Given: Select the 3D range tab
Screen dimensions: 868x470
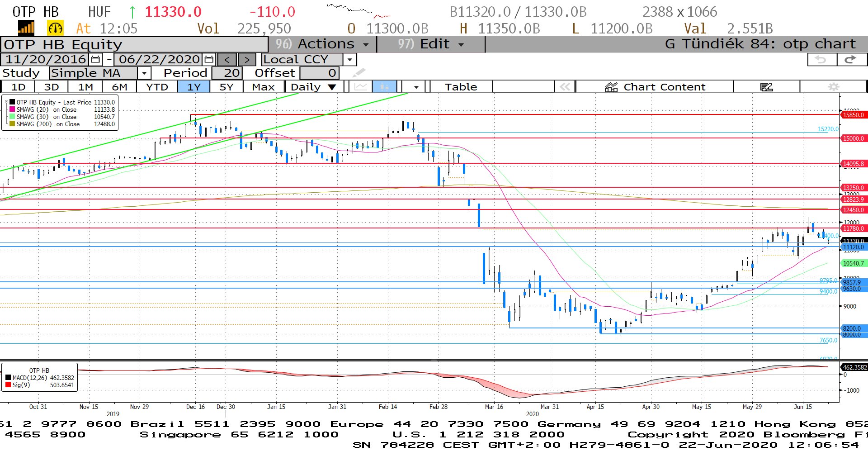Looking at the screenshot, I should tap(52, 87).
